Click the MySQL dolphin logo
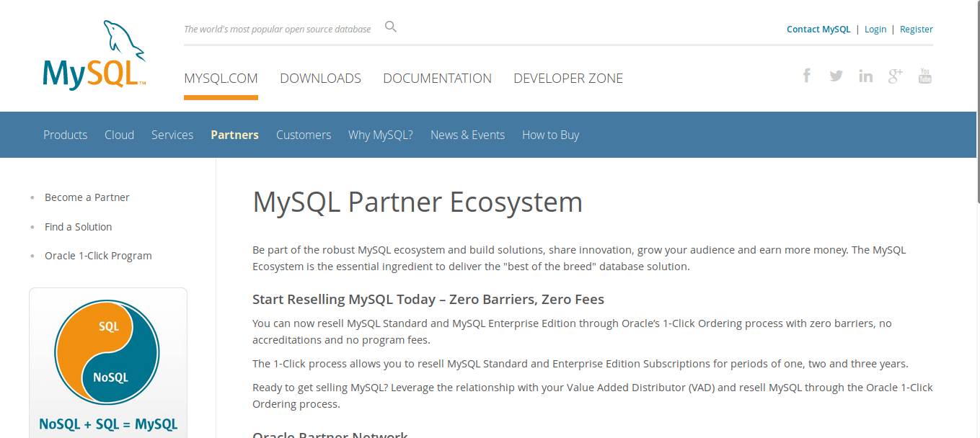The height and width of the screenshot is (438, 980). pos(94,56)
